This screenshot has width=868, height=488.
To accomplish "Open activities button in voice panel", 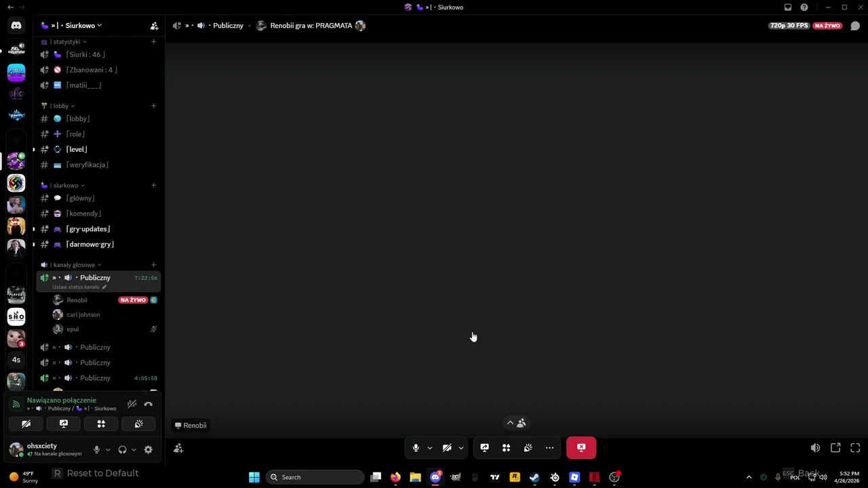I will click(101, 424).
